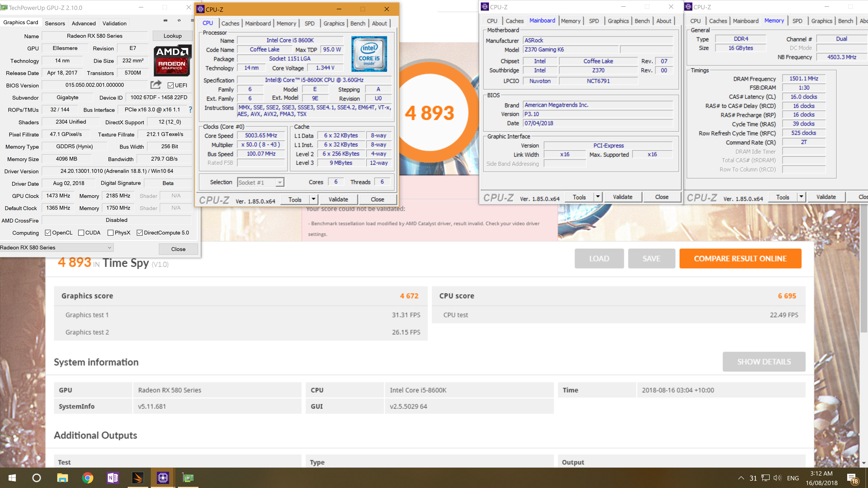Image resolution: width=868 pixels, height=488 pixels.
Task: Click the BIOS export share icon
Action: (x=156, y=85)
